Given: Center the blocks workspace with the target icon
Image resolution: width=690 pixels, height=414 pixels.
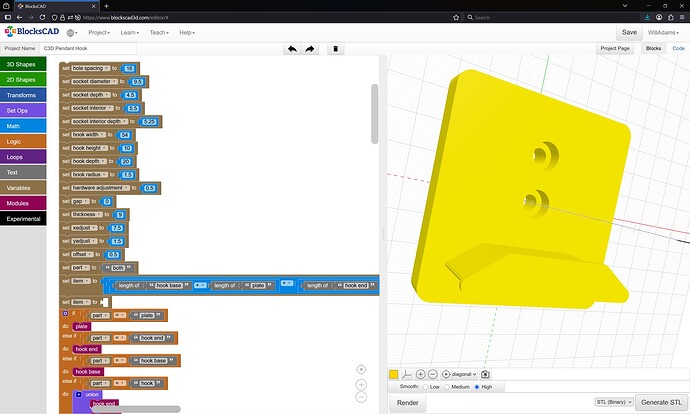Looking at the screenshot, I should coord(362,368).
